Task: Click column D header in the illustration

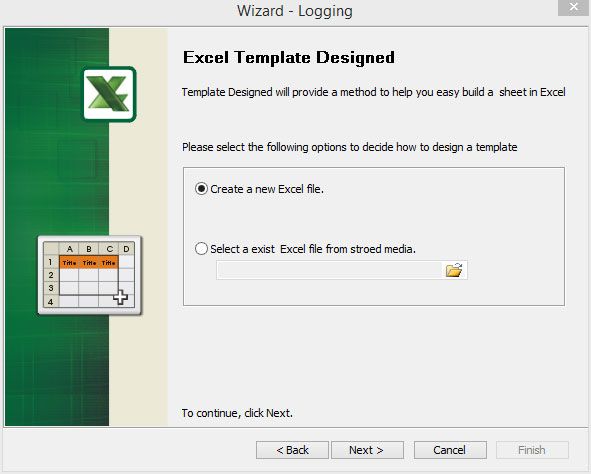Action: 126,249
